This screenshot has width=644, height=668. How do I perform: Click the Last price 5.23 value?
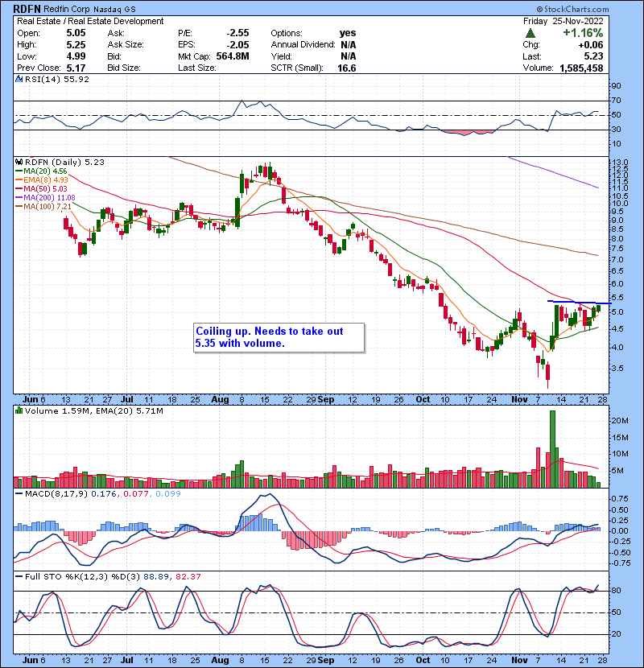tap(594, 56)
